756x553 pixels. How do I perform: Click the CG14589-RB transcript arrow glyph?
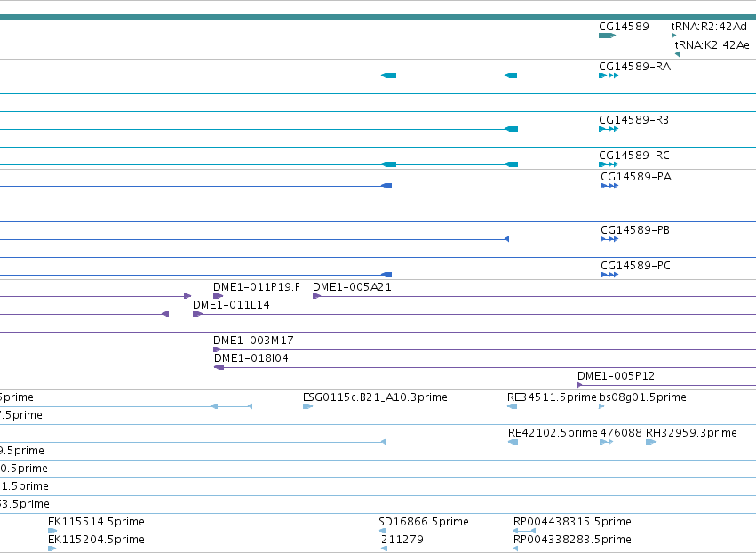coord(609,129)
